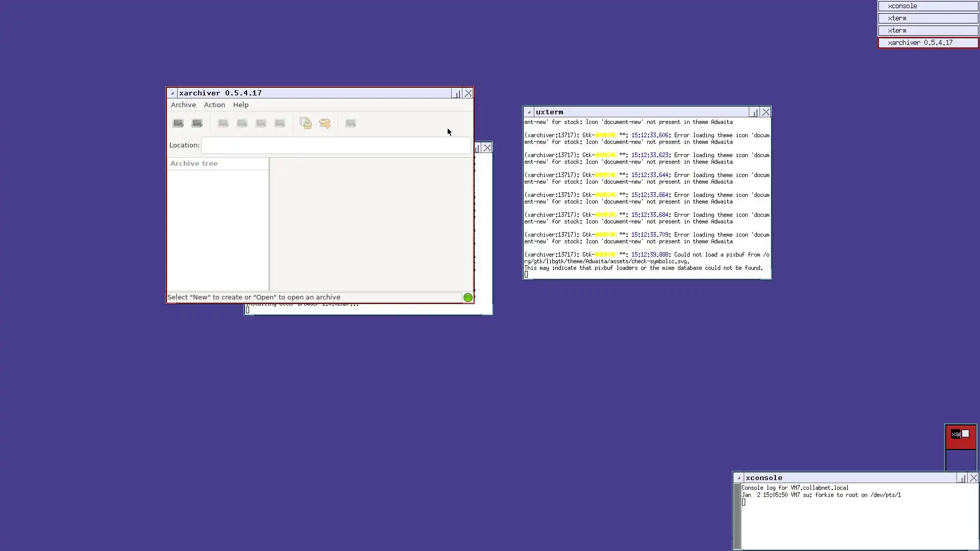980x551 pixels.
Task: Select xarchiver 0.5.4.17 in window list
Action: (x=927, y=43)
